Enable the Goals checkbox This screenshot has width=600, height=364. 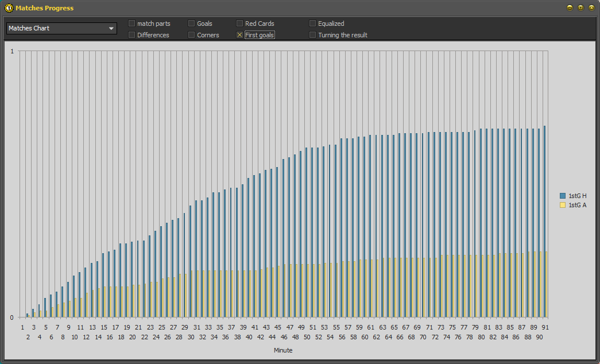coord(192,24)
